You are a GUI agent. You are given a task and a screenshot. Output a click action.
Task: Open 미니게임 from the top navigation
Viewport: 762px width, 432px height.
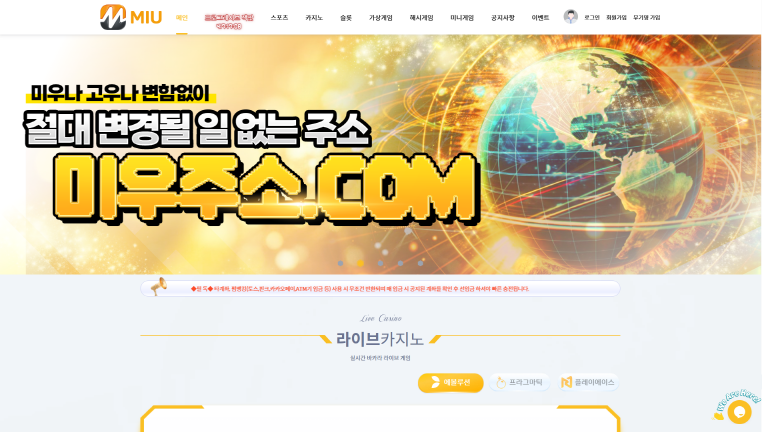coord(462,17)
